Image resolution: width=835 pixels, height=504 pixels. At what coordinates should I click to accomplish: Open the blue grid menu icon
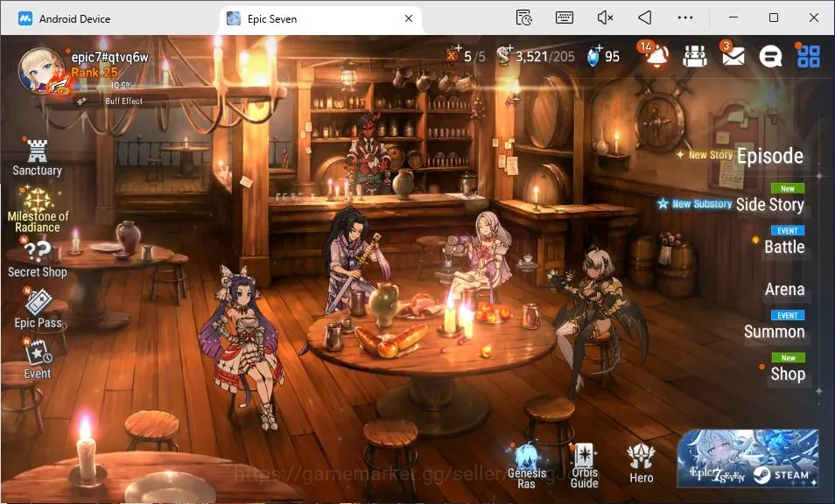[x=808, y=56]
